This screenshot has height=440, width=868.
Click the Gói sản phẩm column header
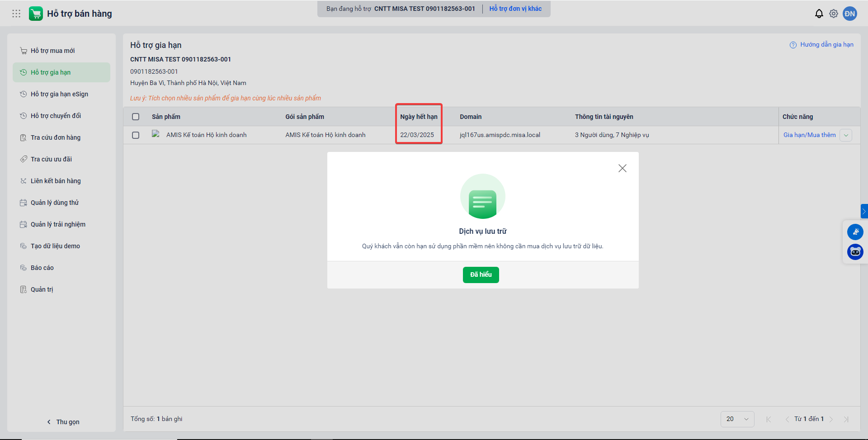click(305, 117)
